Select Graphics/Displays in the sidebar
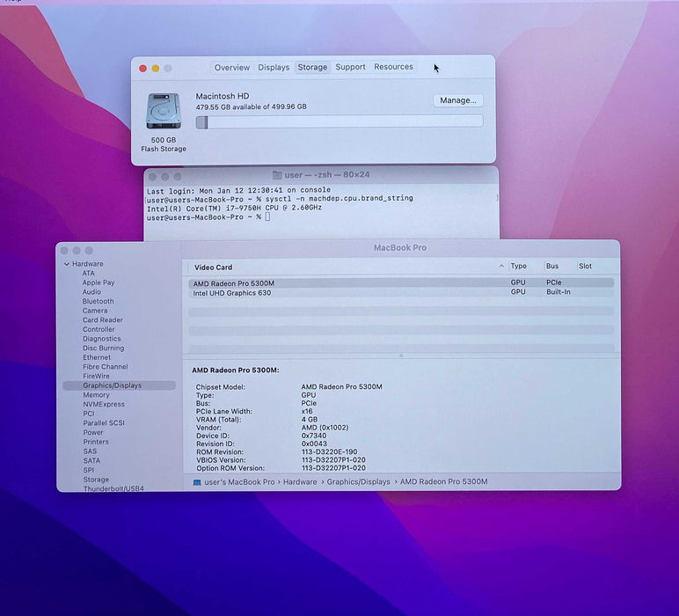 [119, 385]
